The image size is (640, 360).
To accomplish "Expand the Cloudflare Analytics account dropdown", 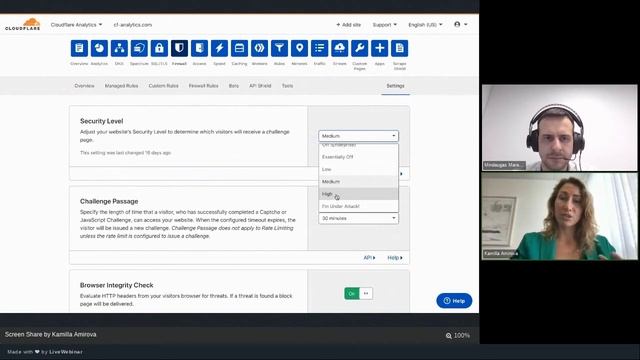I will 76,25.
